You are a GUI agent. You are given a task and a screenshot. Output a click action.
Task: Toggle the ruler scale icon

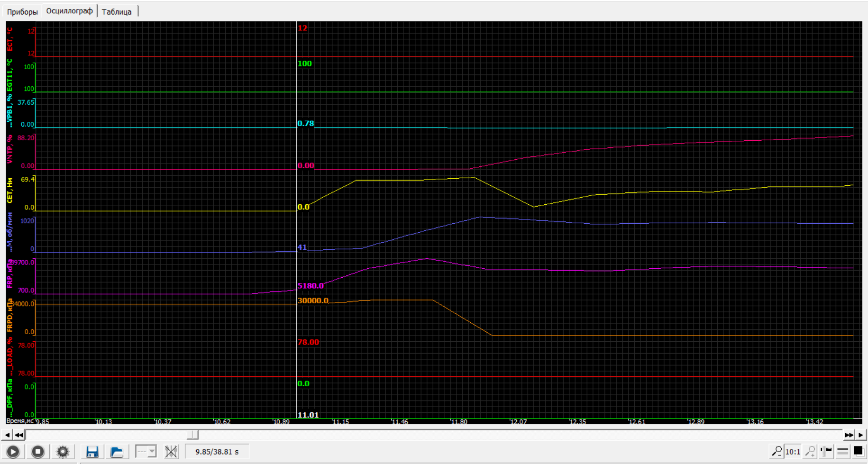827,452
